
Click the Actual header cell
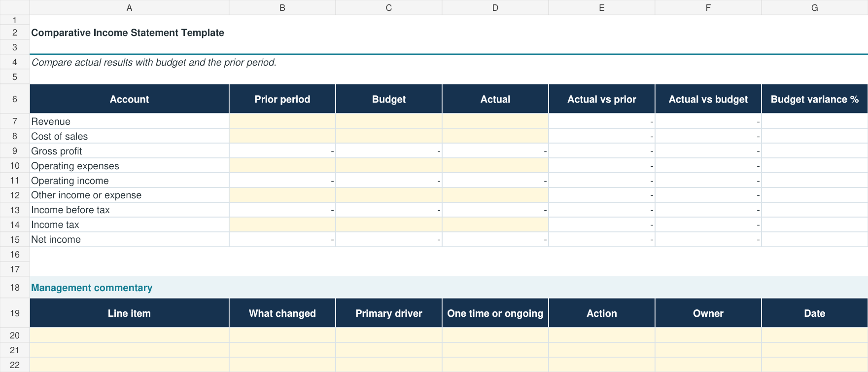pyautogui.click(x=495, y=99)
